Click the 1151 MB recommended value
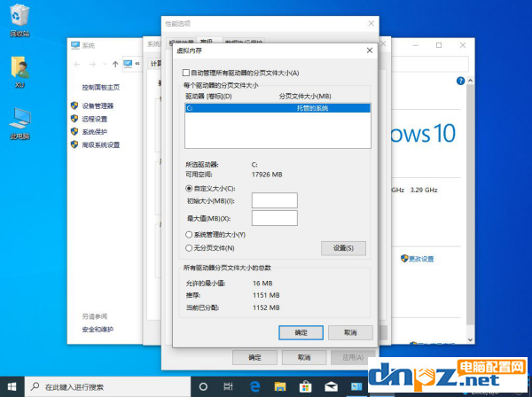Image resolution: width=532 pixels, height=397 pixels. tap(266, 295)
